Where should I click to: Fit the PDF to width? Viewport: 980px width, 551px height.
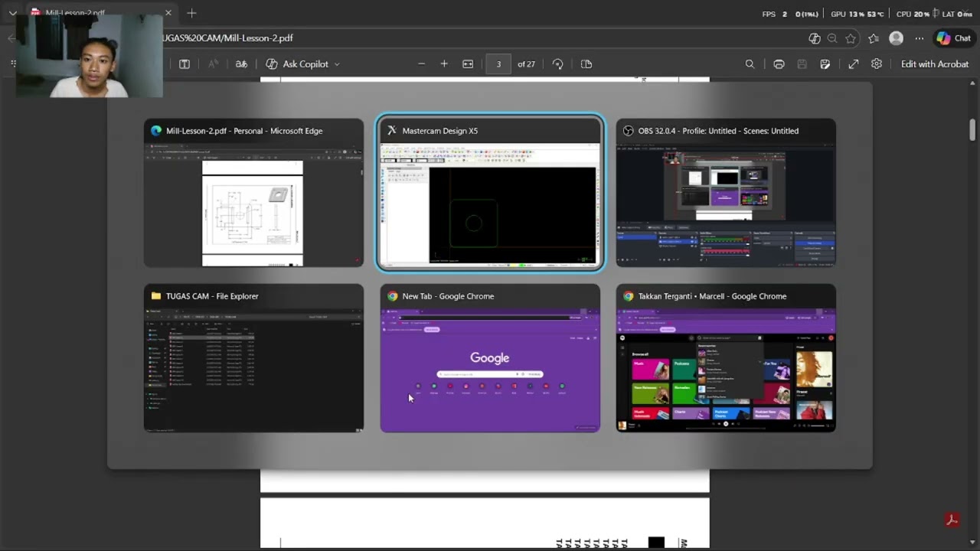pos(468,64)
